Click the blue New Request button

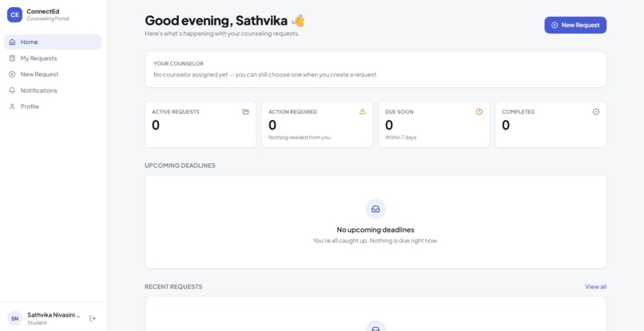pos(575,25)
